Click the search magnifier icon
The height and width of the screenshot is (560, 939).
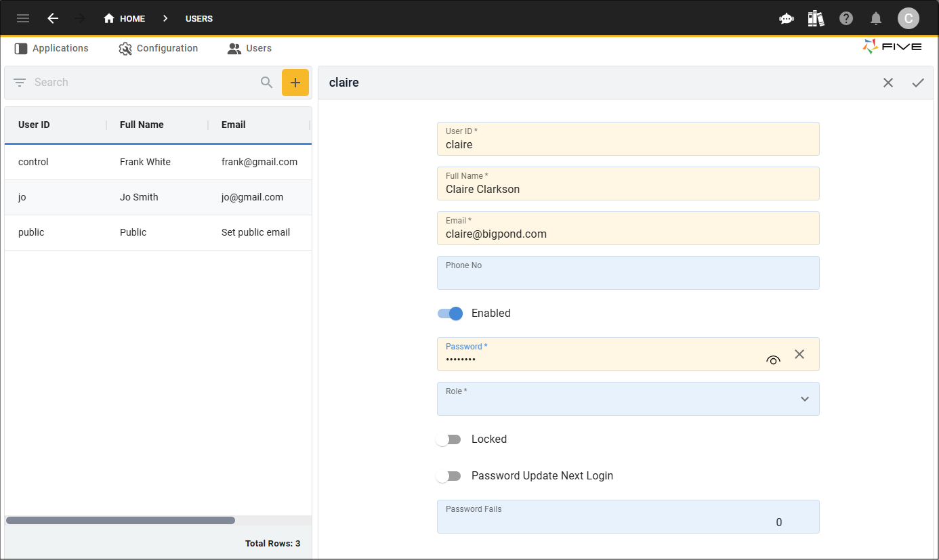coord(267,83)
